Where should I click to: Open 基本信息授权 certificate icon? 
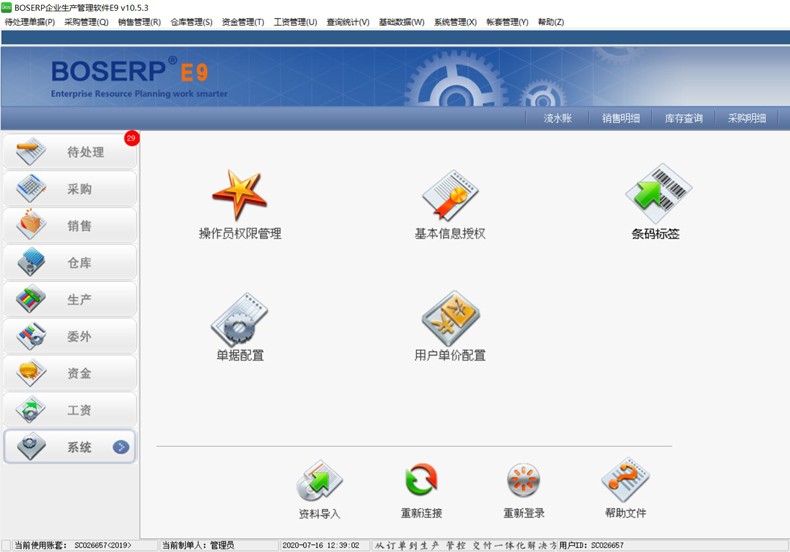click(450, 195)
